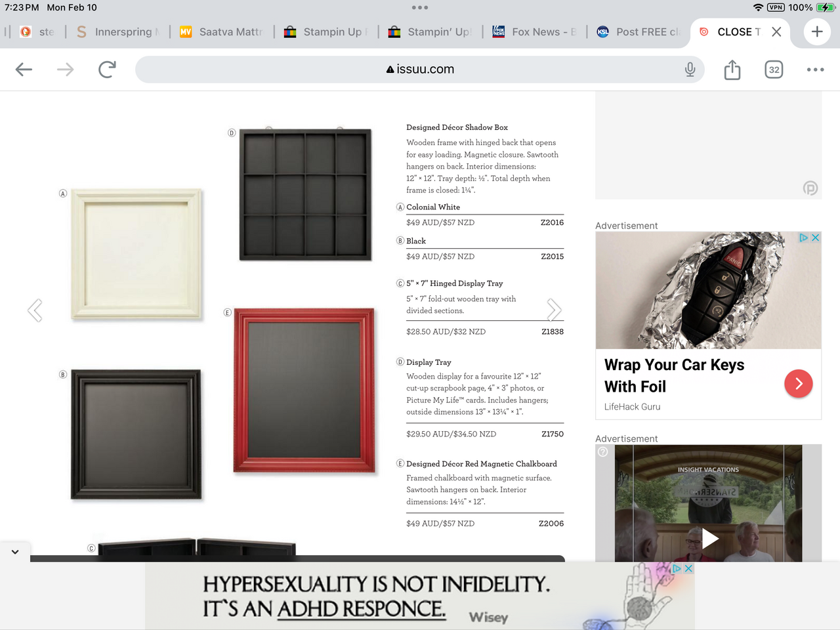
Task: Click the issuu.com address bar
Action: tap(420, 70)
